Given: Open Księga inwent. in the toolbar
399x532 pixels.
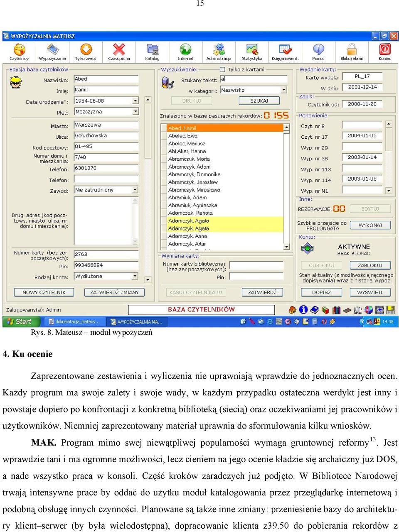Looking at the screenshot, I should point(285,52).
